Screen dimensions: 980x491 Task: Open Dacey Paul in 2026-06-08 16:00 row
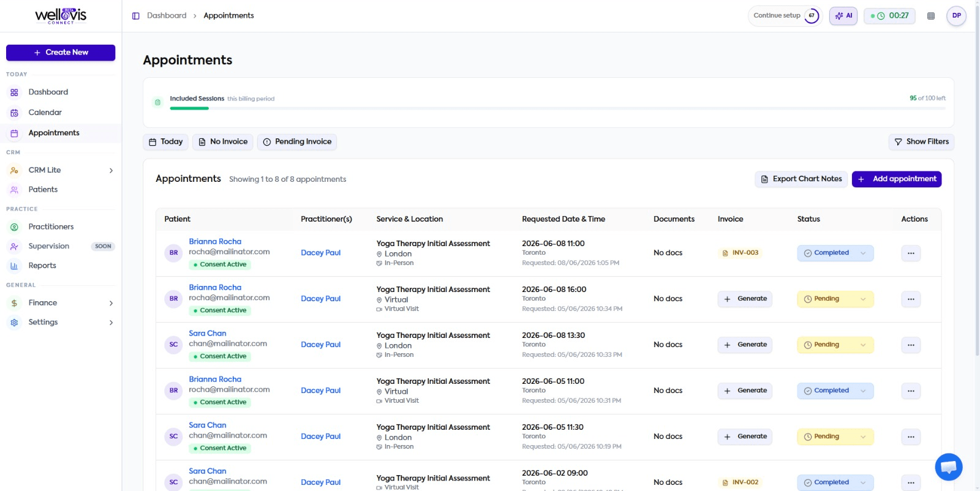click(321, 299)
